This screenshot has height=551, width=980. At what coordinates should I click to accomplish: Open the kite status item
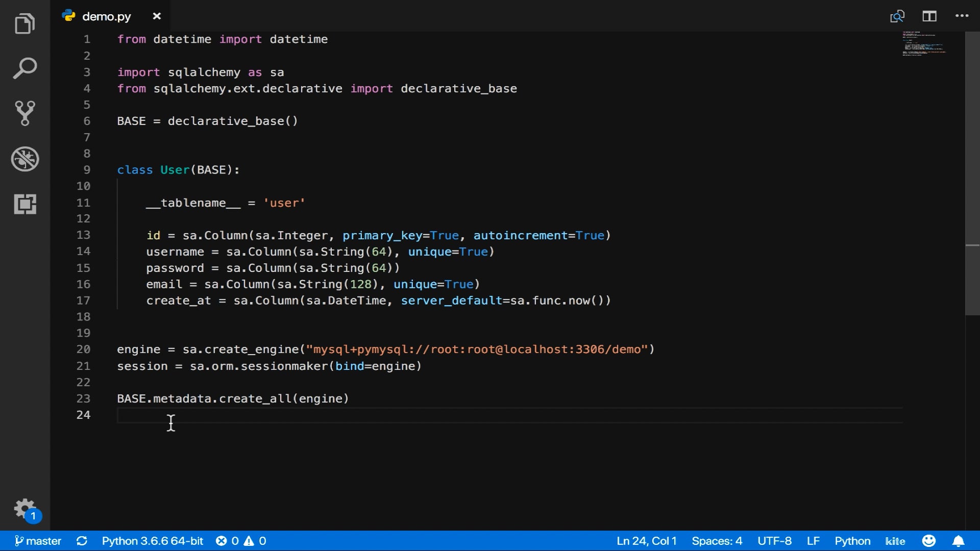point(895,541)
